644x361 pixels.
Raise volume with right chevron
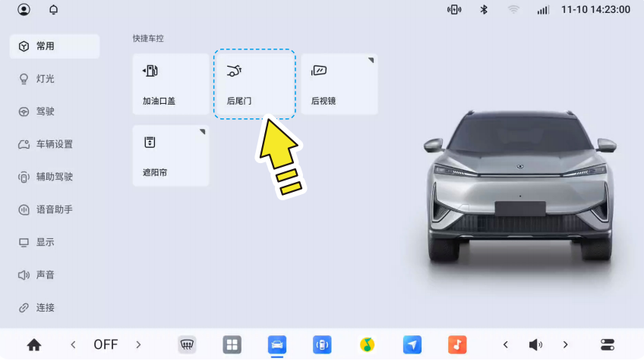pos(565,344)
